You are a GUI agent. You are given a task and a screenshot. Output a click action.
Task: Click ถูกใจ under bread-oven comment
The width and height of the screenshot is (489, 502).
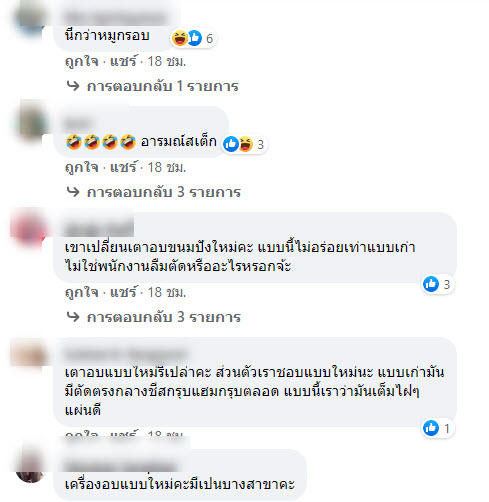[82, 292]
